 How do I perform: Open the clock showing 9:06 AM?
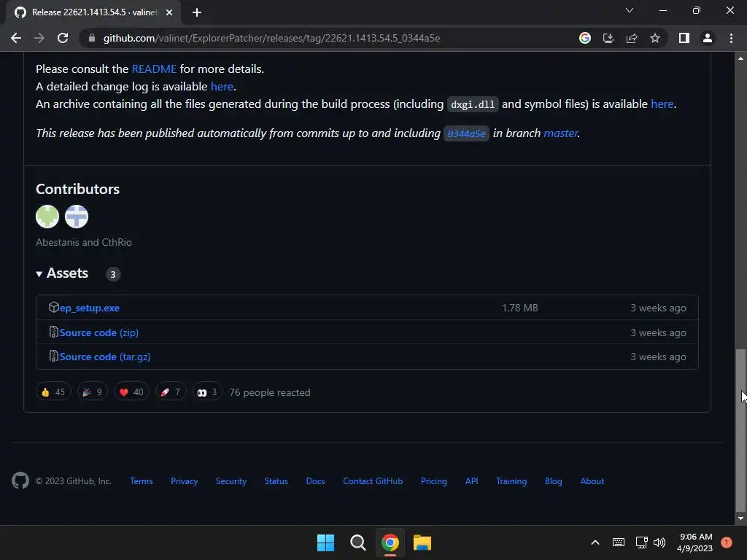pos(695,542)
